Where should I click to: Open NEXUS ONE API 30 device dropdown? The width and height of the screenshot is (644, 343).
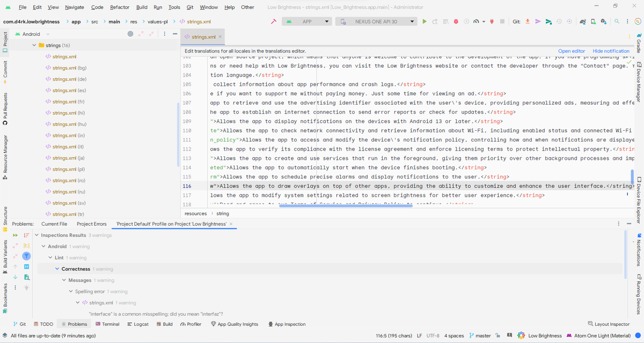[376, 21]
